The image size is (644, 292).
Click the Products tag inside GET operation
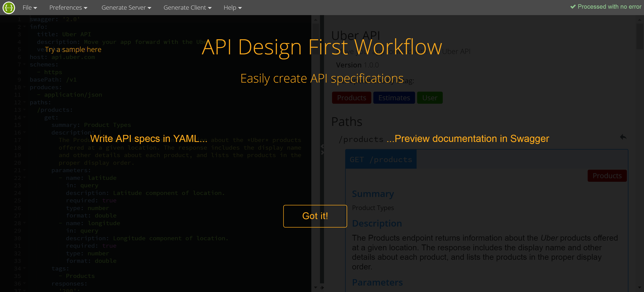pos(607,176)
